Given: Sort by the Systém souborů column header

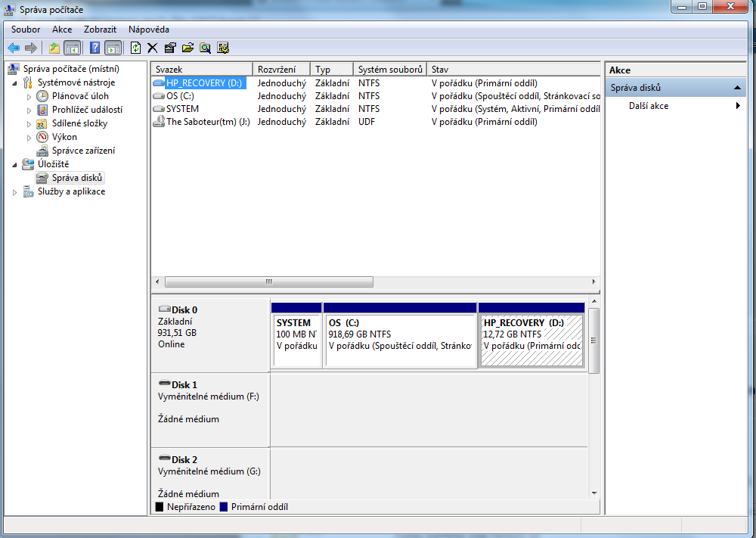Looking at the screenshot, I should 390,69.
